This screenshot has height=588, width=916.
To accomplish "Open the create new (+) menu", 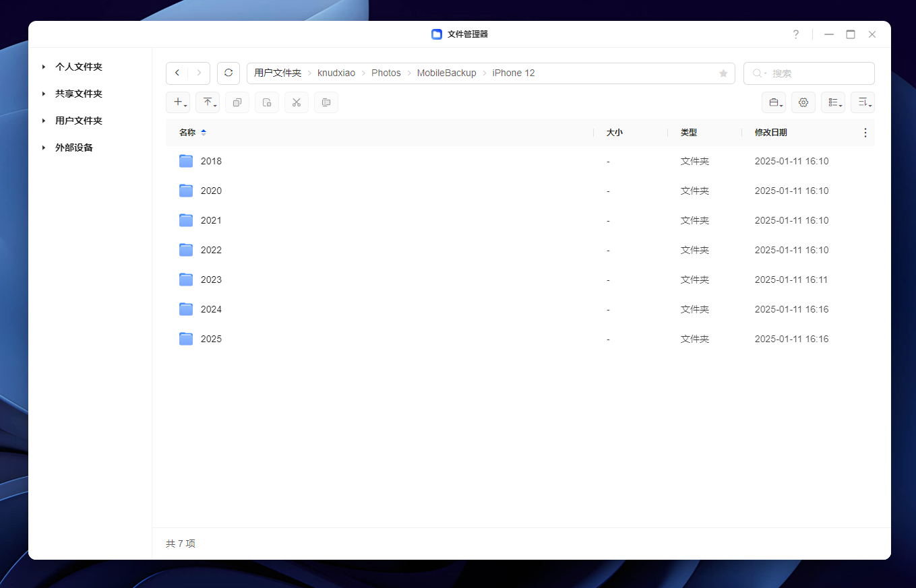I will (178, 102).
